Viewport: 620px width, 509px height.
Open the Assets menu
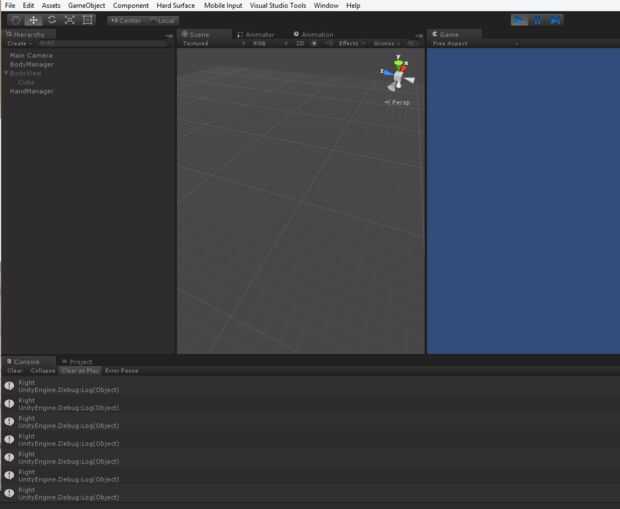(51, 5)
